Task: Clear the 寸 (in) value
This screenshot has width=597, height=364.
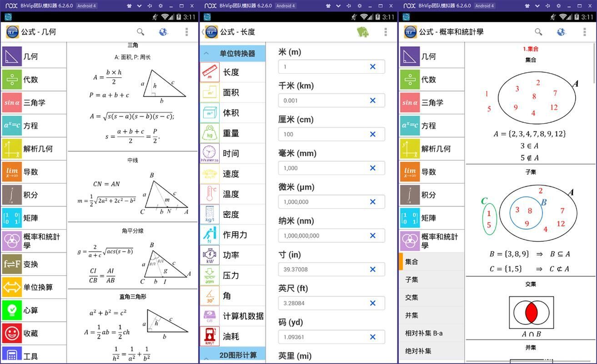Action: point(373,269)
